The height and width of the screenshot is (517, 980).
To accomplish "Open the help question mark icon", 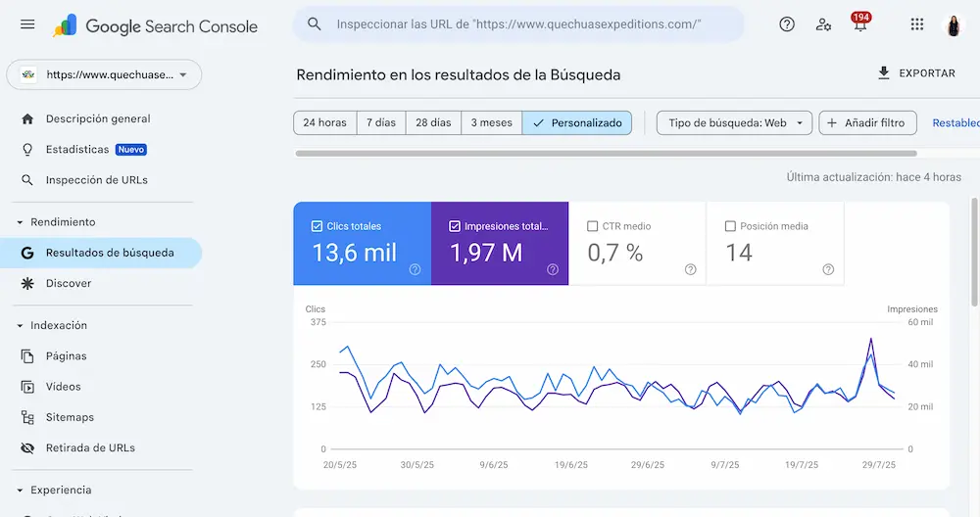I will point(787,24).
